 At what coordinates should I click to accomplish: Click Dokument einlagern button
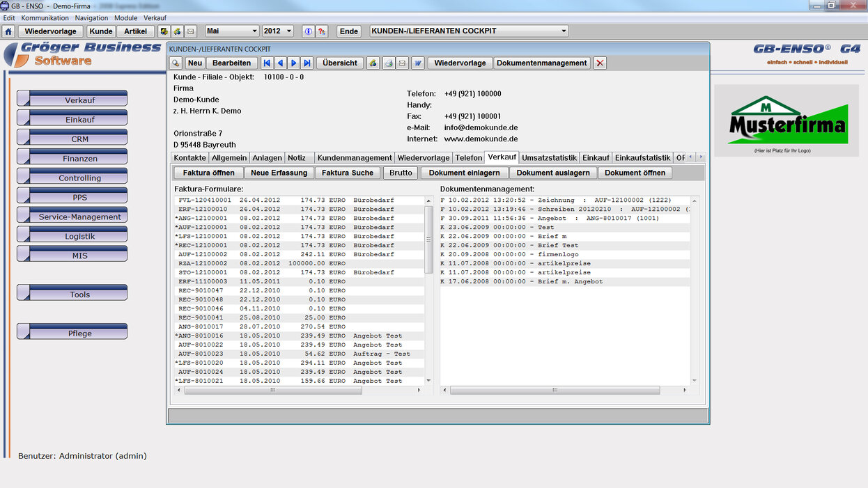465,173
